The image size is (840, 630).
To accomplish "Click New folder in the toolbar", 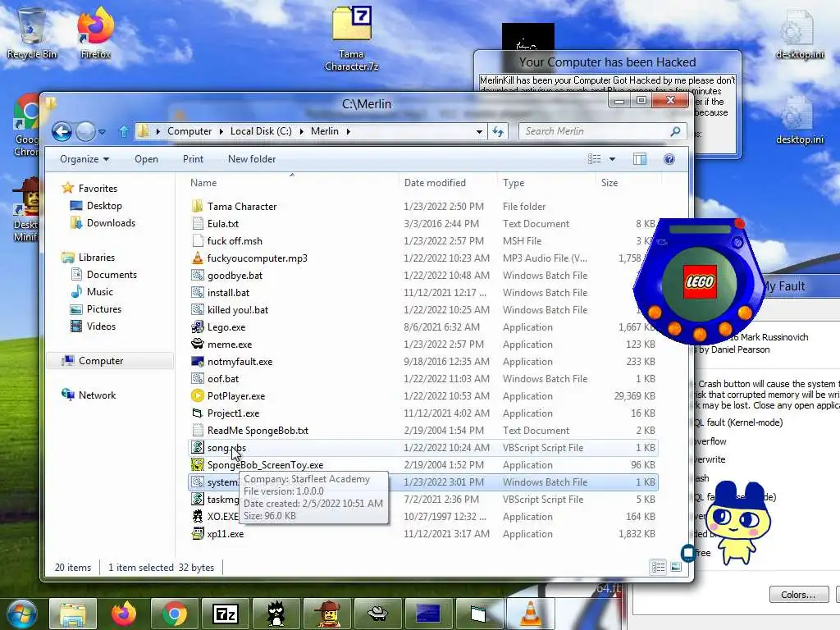I will pos(252,159).
